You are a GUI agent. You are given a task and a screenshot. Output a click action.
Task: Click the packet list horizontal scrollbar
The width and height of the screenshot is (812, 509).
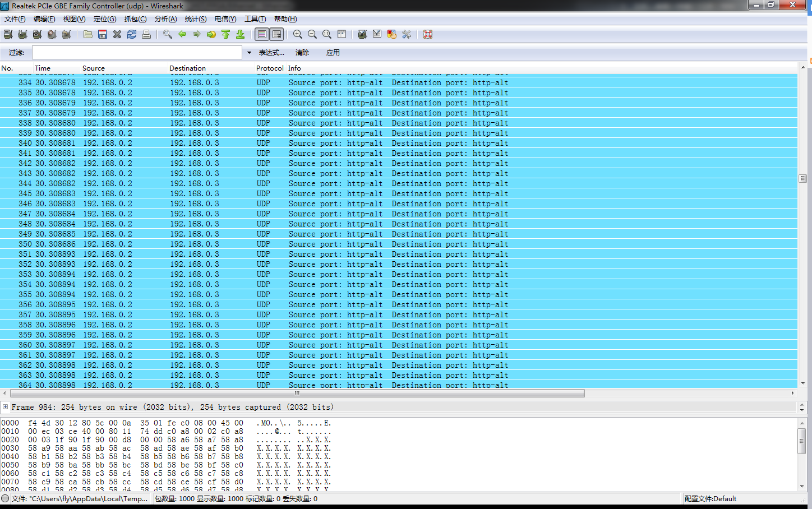(x=297, y=393)
